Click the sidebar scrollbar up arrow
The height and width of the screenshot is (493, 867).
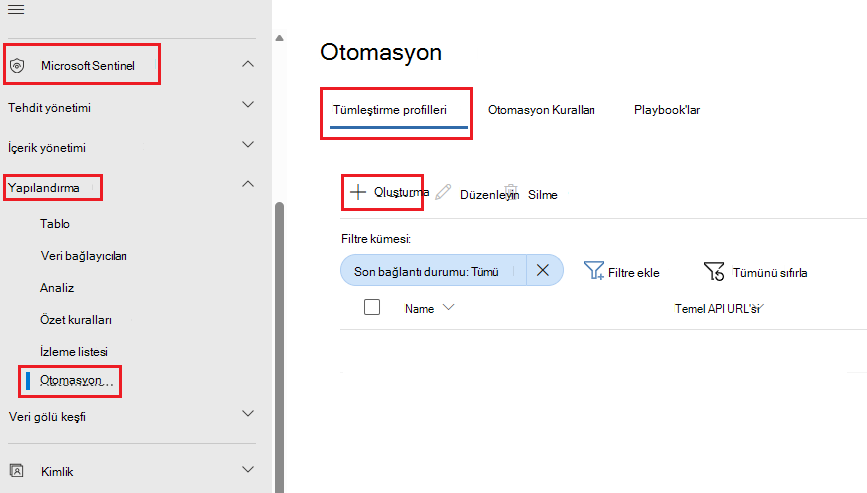[x=279, y=38]
